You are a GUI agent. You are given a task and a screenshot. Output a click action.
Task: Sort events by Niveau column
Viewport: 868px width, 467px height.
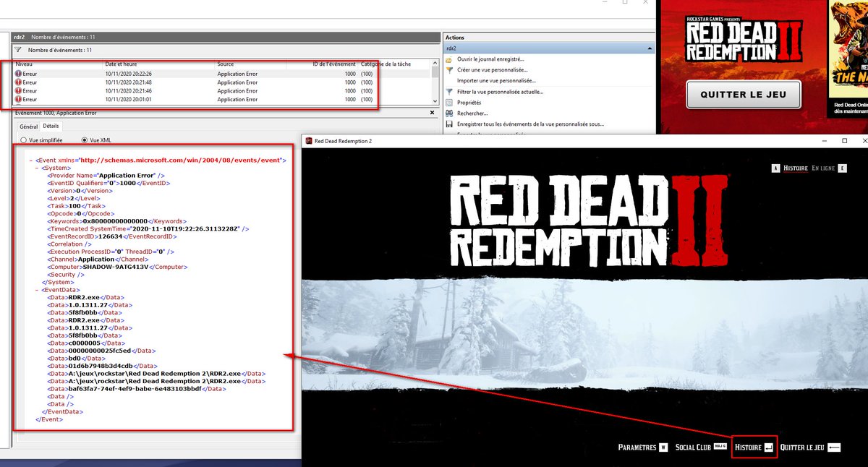click(x=59, y=64)
